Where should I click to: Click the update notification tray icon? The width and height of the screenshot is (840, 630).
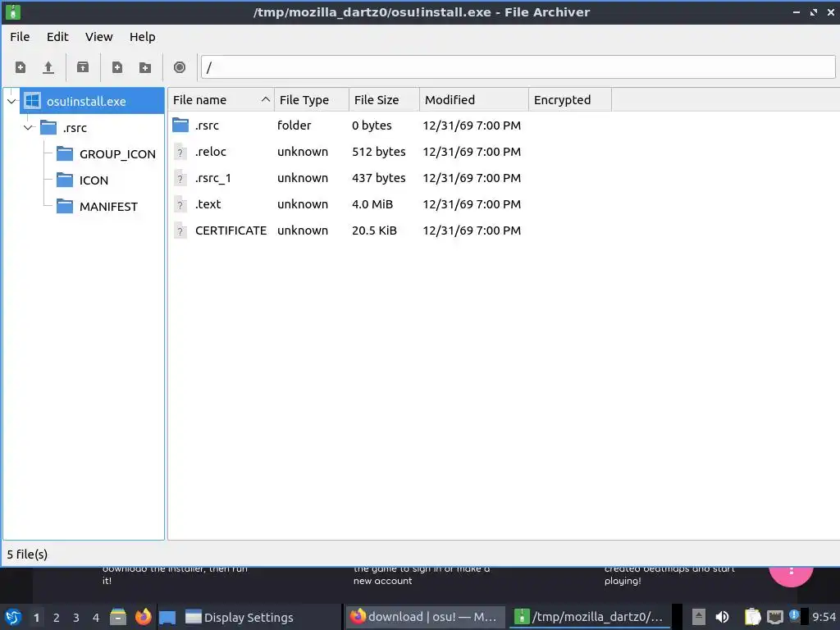coord(794,615)
